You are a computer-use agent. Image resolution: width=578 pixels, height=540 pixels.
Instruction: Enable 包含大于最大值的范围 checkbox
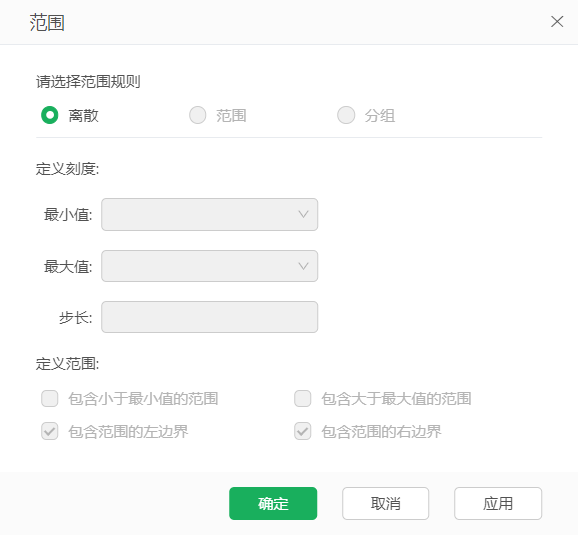coord(303,398)
